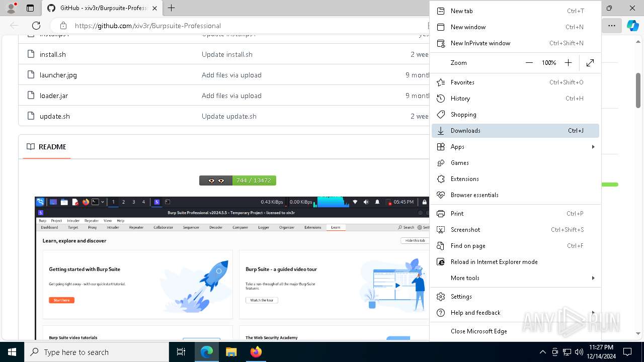Viewport: 644px width, 362px height.
Task: Expand More tools submenu
Action: coord(515,278)
